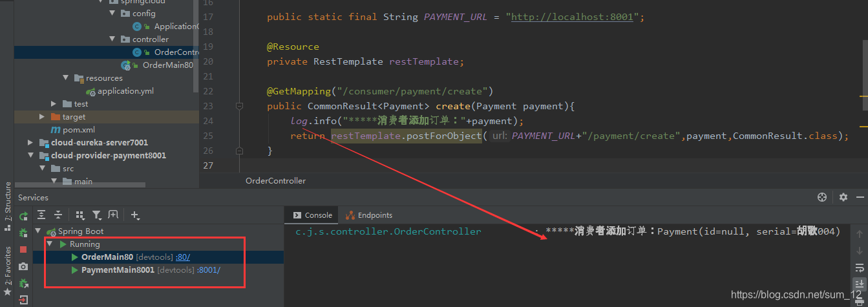Screen dimensions: 868x307
Task: Collapse the Spring Boot services node
Action: [x=38, y=231]
